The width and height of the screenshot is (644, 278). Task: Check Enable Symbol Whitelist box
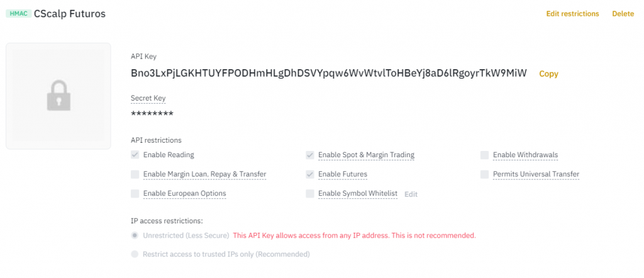point(310,194)
